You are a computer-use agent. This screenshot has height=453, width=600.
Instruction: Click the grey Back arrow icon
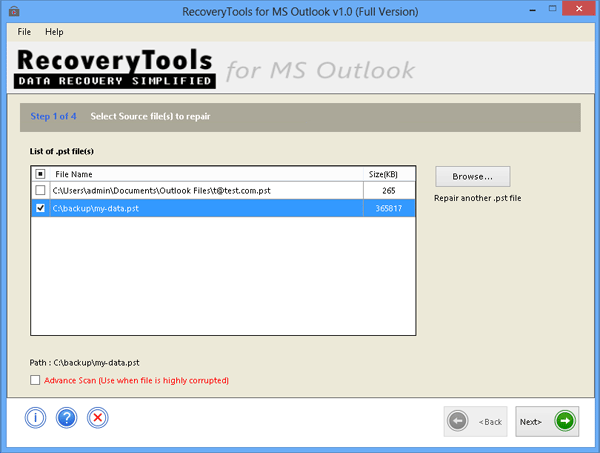click(x=457, y=421)
